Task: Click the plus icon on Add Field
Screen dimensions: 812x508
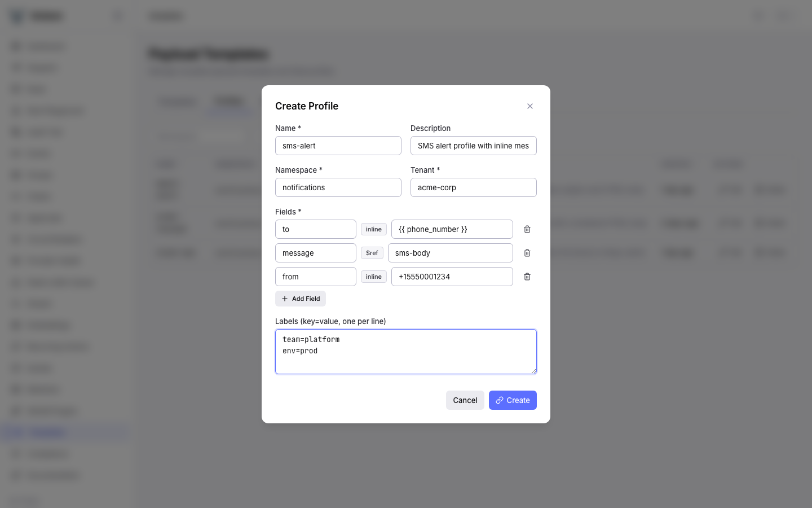Action: (x=285, y=299)
